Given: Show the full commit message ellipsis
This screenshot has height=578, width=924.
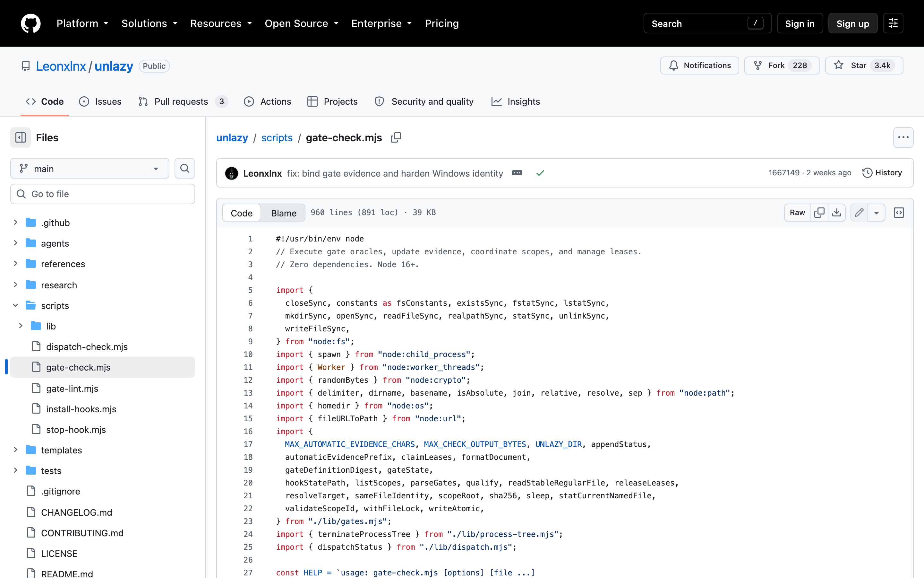Looking at the screenshot, I should click(x=517, y=173).
